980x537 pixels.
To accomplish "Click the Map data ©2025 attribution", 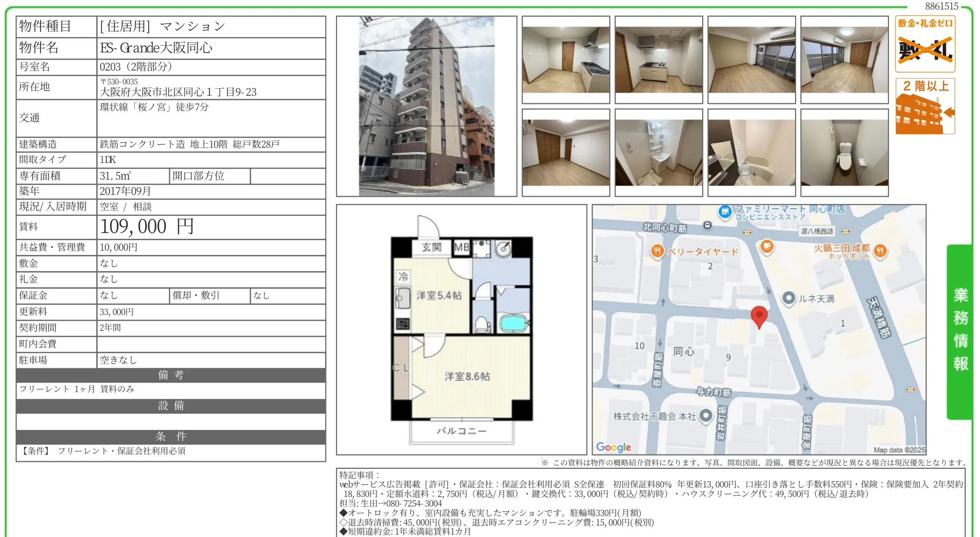I will tap(898, 450).
